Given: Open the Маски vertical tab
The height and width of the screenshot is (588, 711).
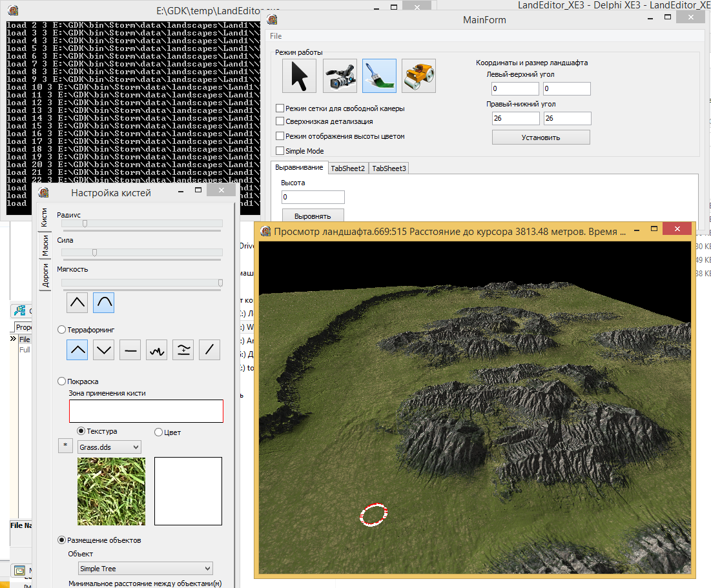Looking at the screenshot, I should [x=45, y=247].
